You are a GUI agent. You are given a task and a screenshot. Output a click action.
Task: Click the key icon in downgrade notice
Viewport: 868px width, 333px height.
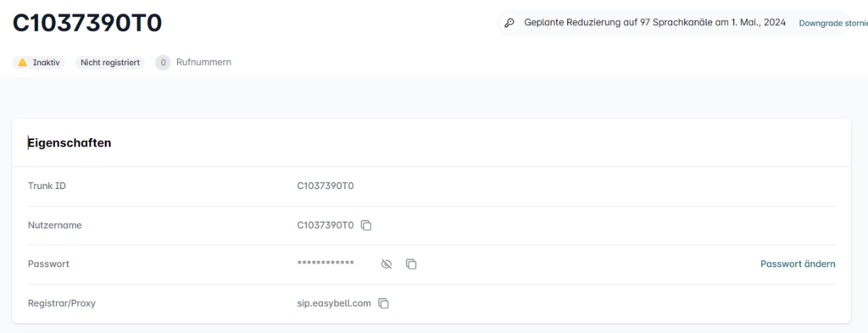(509, 23)
